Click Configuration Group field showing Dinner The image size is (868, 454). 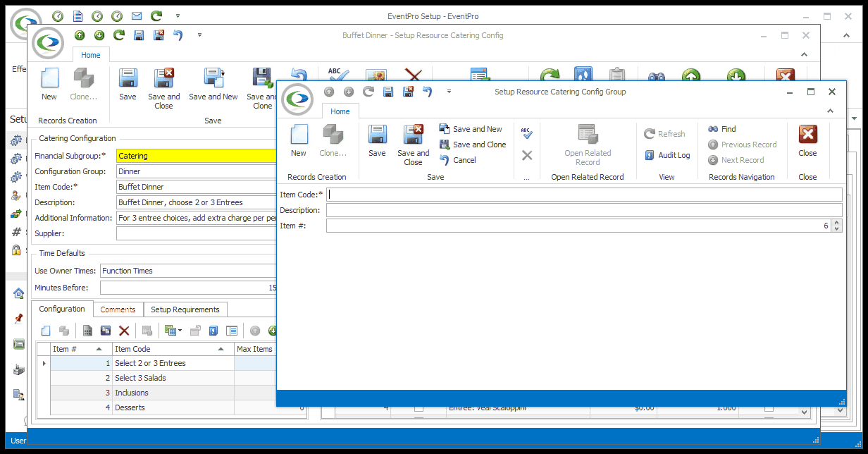pyautogui.click(x=196, y=171)
